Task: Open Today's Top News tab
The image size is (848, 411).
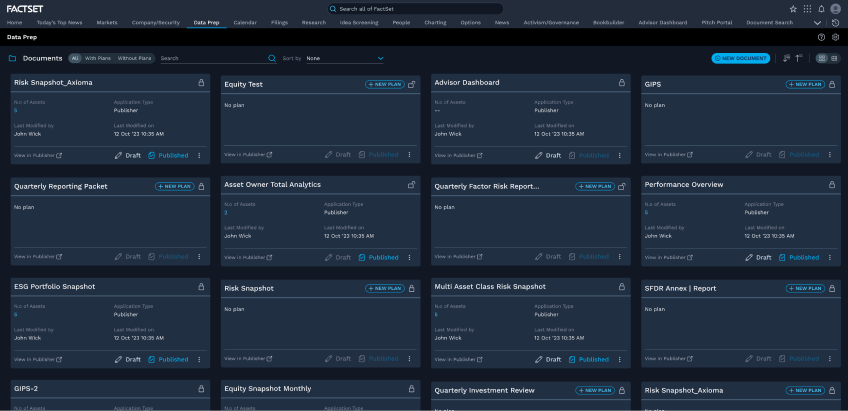Action: point(59,23)
